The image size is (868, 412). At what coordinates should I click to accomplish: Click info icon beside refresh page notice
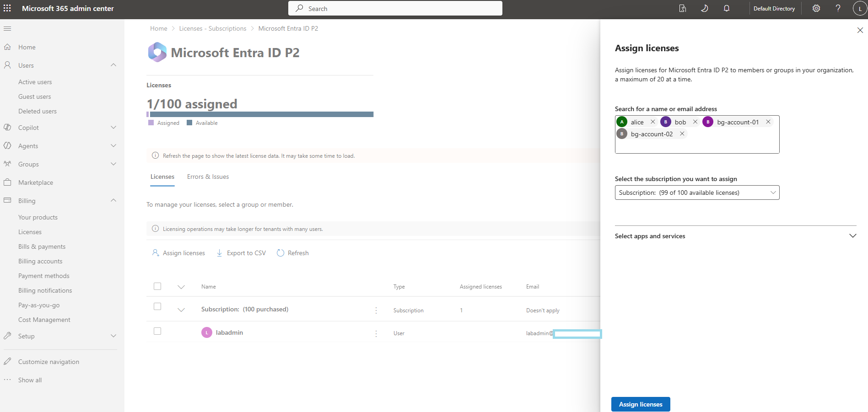click(x=155, y=155)
